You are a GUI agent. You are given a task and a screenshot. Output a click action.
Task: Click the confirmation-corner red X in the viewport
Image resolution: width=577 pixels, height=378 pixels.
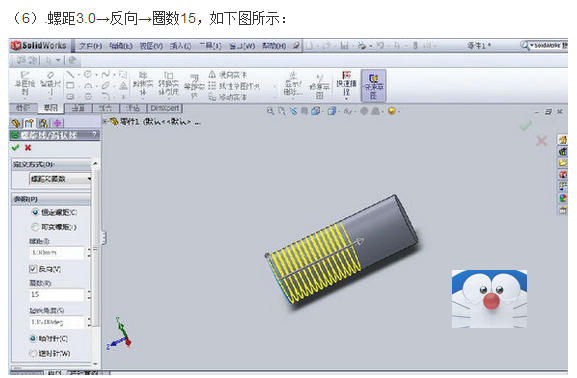[541, 141]
